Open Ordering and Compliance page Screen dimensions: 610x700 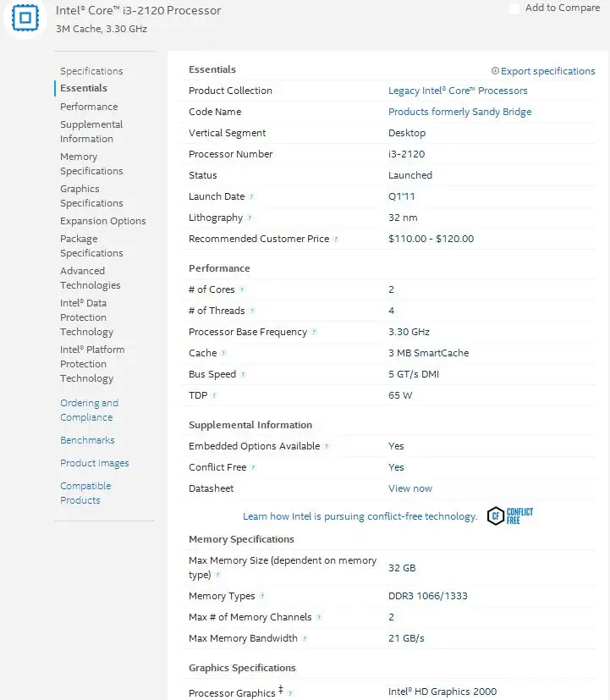tap(89, 410)
